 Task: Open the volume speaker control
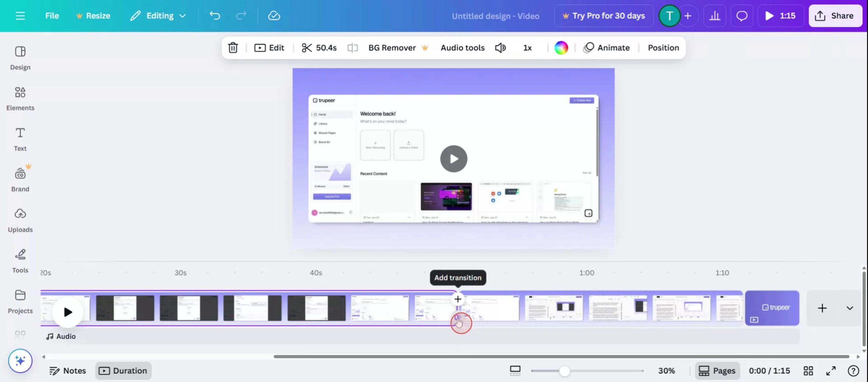point(500,48)
